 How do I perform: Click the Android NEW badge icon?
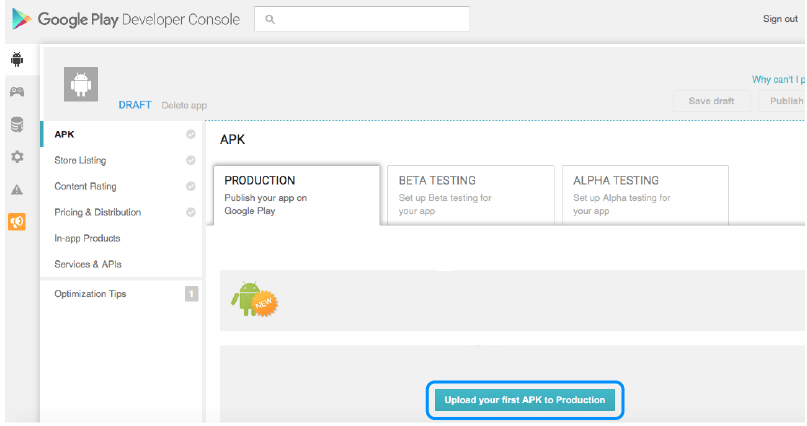click(254, 299)
